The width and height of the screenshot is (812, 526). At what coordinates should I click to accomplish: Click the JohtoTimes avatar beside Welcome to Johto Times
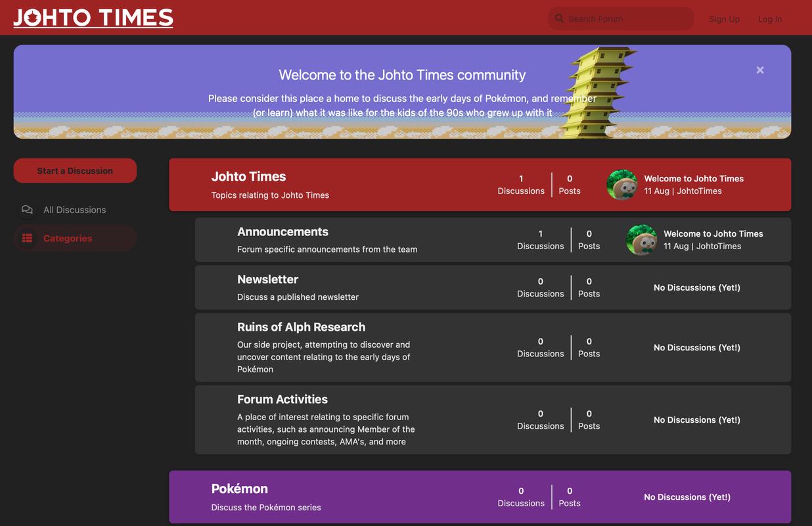(621, 185)
